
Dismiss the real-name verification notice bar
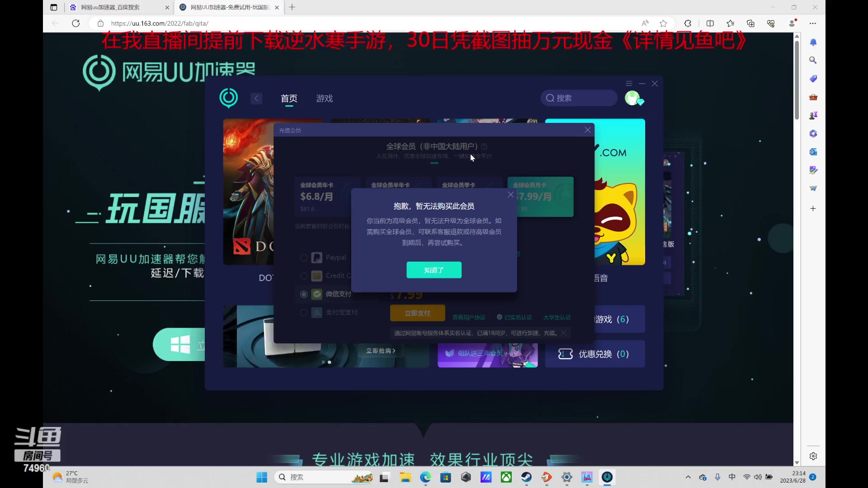(564, 333)
